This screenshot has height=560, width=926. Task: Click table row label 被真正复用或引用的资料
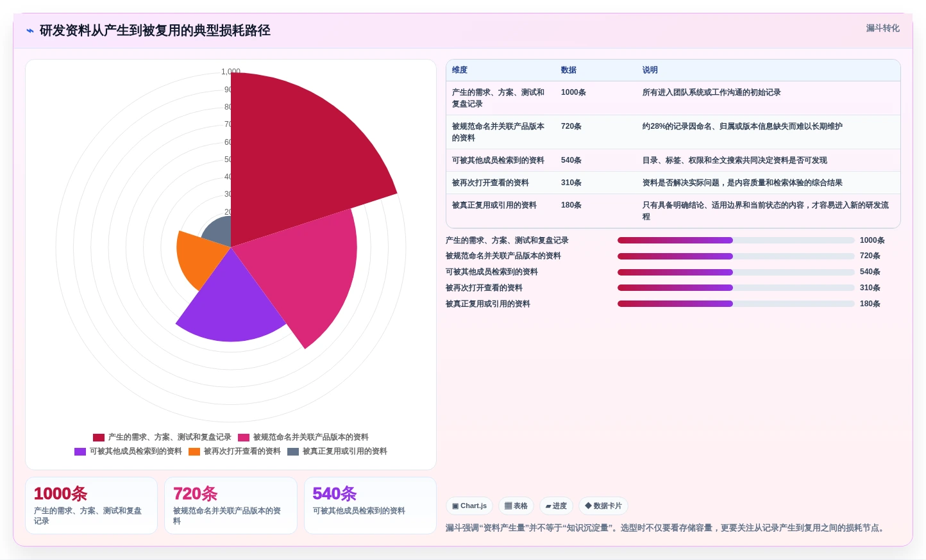click(x=494, y=205)
